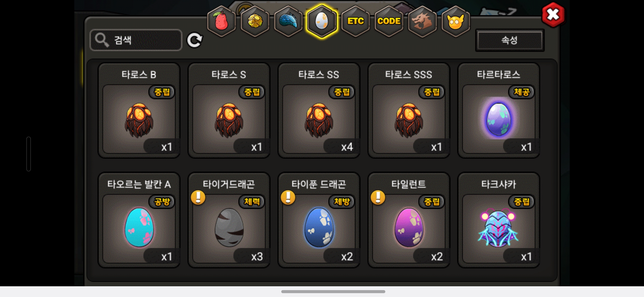Switch to the CODE tab
644x297 pixels.
click(389, 21)
